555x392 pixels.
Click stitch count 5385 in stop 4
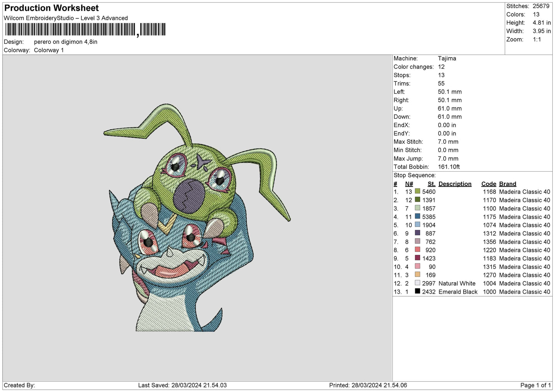(x=429, y=217)
